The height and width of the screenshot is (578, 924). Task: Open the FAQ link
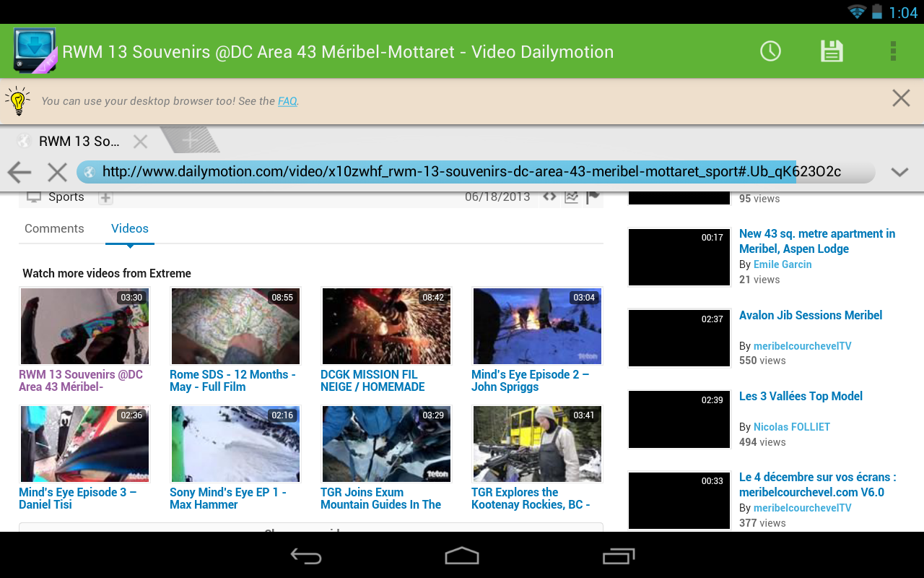click(x=287, y=101)
